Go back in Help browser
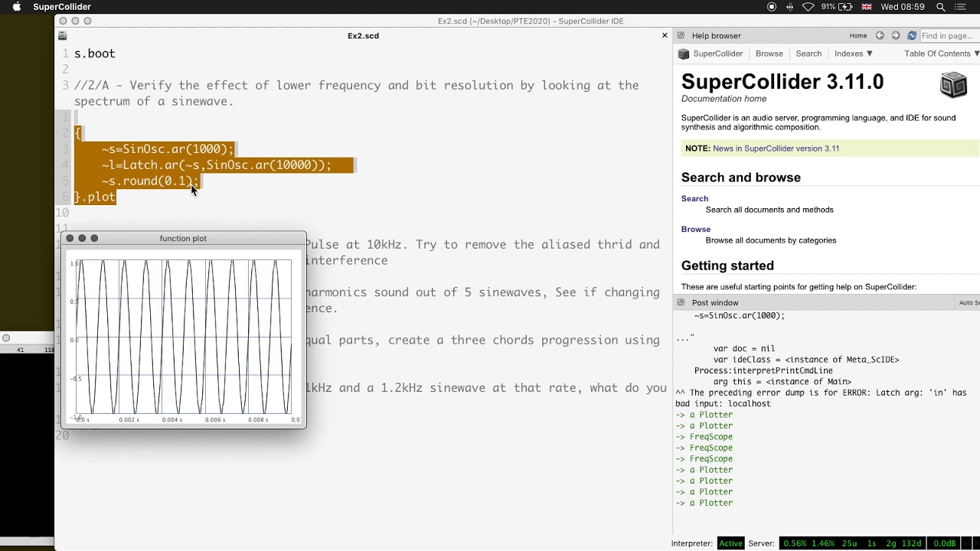 (x=880, y=36)
